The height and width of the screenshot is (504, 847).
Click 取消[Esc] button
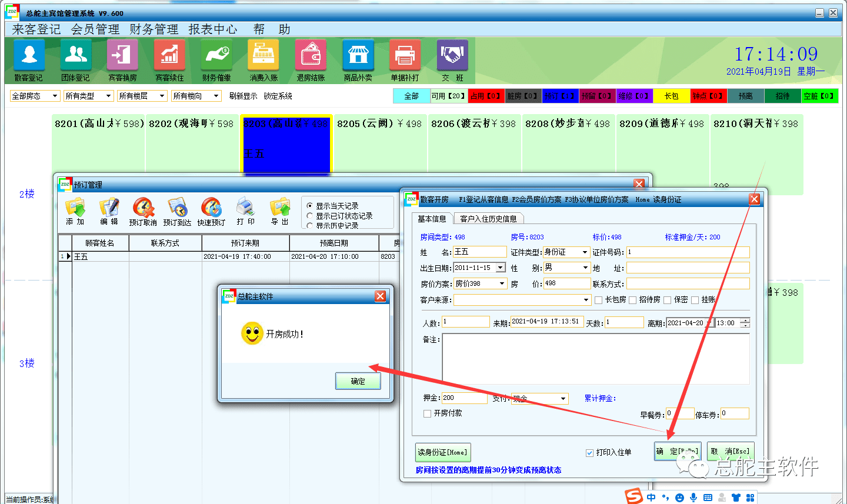coord(731,451)
